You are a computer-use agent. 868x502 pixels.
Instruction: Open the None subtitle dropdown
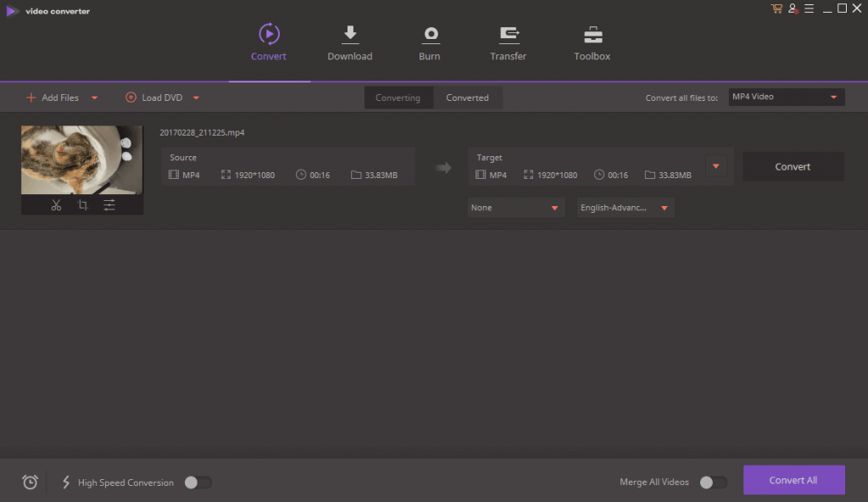(515, 208)
